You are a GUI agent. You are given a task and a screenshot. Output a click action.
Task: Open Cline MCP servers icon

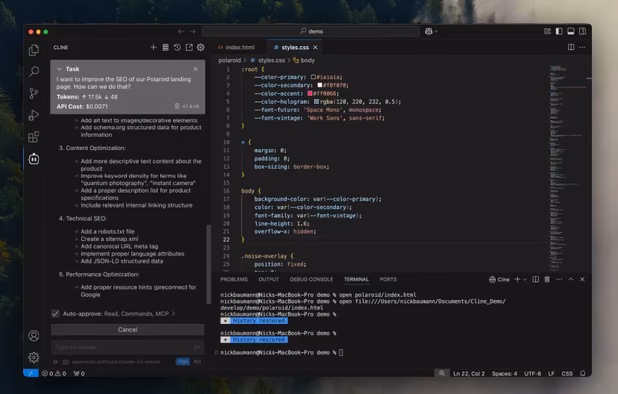(x=166, y=47)
